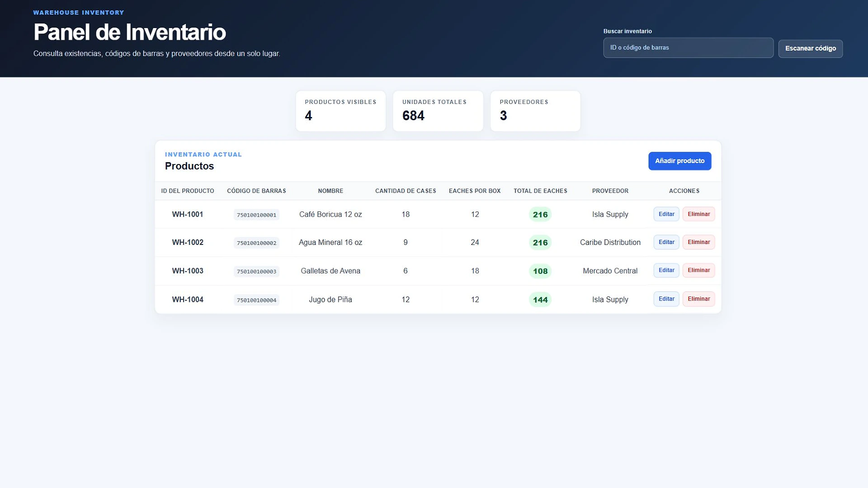This screenshot has height=488, width=868.
Task: Edit the Jugo de Piña product
Action: (666, 299)
